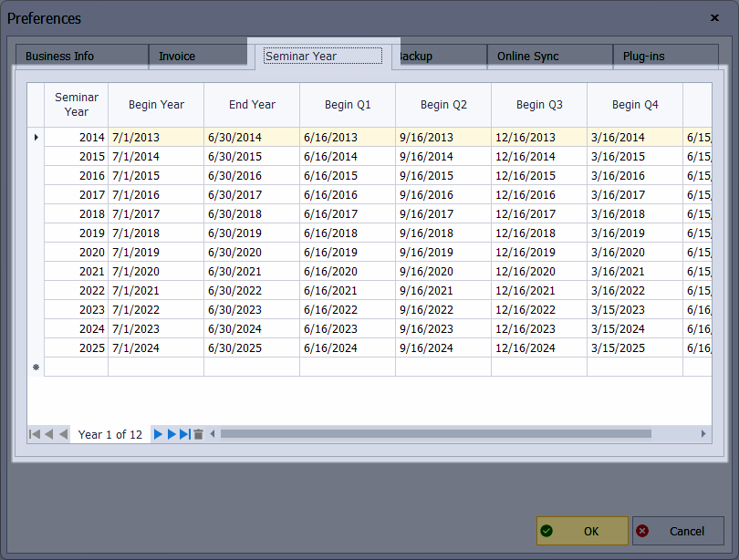Select Begin Q2 cell 9/16/2015

click(443, 176)
